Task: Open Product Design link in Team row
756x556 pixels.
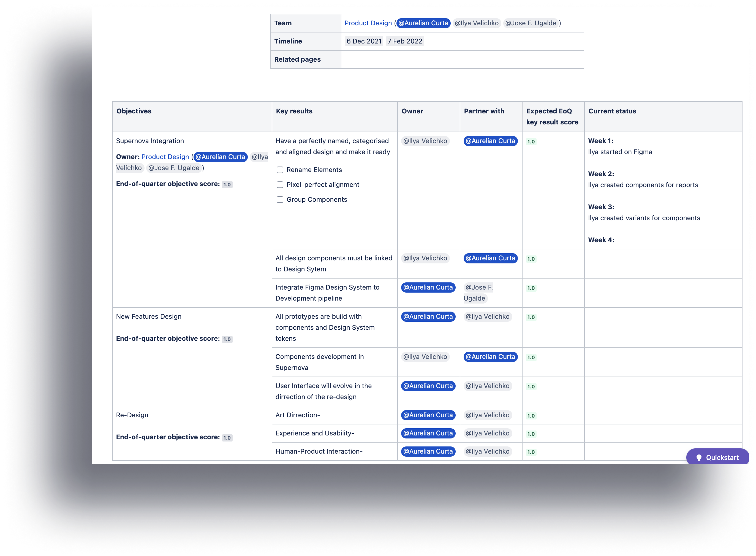Action: [368, 23]
